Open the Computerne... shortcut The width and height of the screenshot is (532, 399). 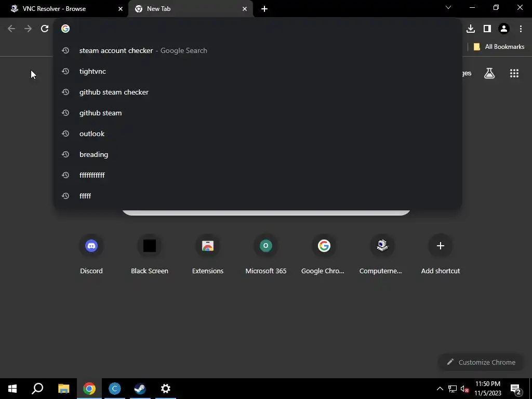click(382, 255)
